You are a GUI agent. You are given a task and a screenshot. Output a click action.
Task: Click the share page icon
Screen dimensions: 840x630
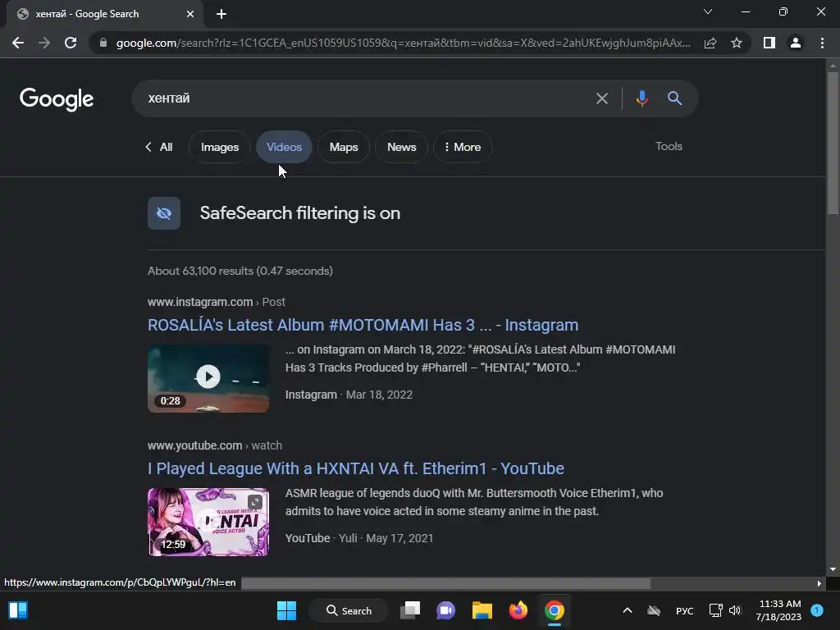click(710, 43)
